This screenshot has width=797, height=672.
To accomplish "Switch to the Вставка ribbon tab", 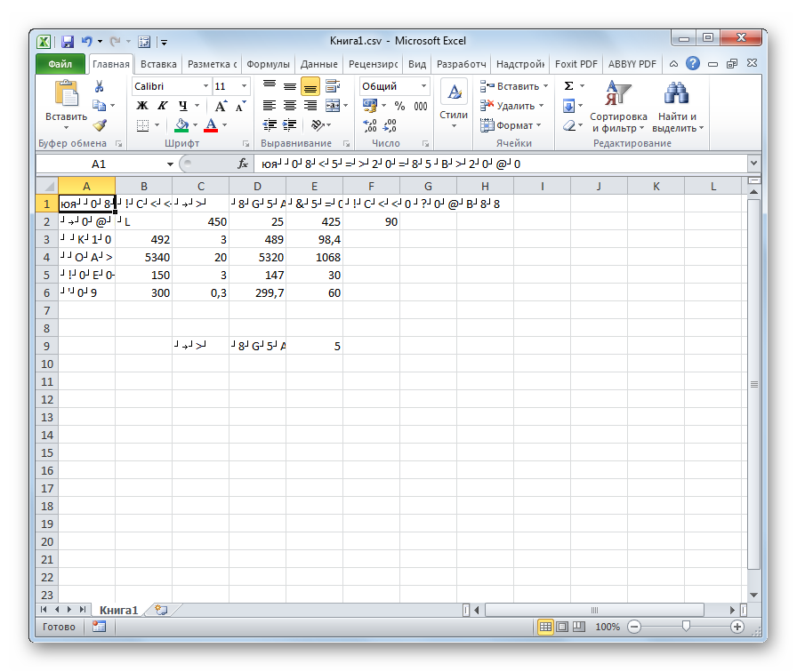I will pyautogui.click(x=158, y=64).
